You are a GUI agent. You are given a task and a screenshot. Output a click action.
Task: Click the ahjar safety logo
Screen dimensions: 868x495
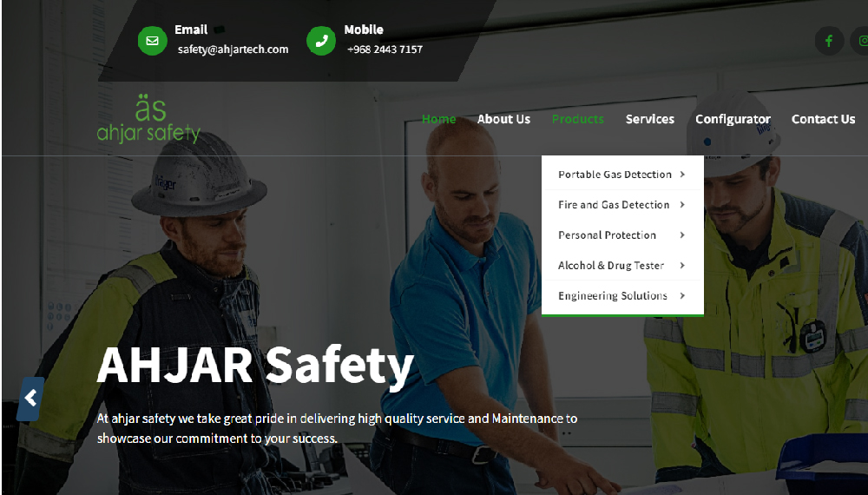point(148,121)
